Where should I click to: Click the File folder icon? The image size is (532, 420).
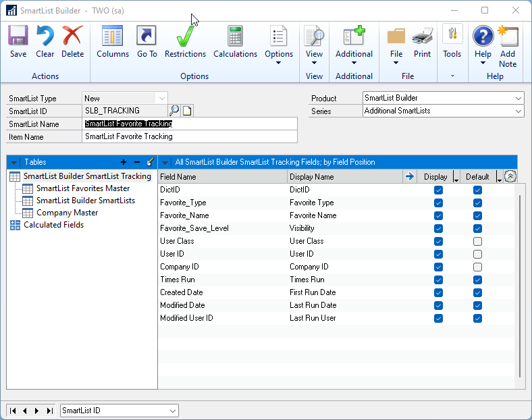pyautogui.click(x=396, y=36)
